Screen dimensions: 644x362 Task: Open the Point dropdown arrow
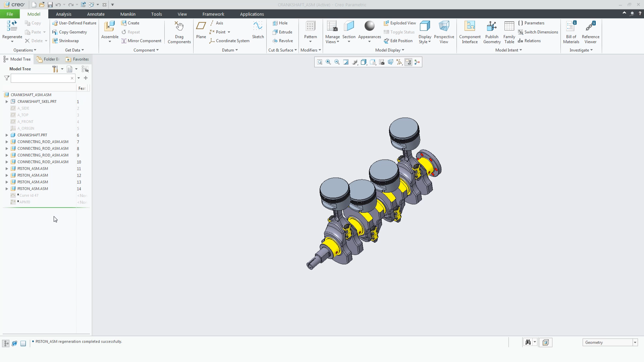tap(229, 32)
